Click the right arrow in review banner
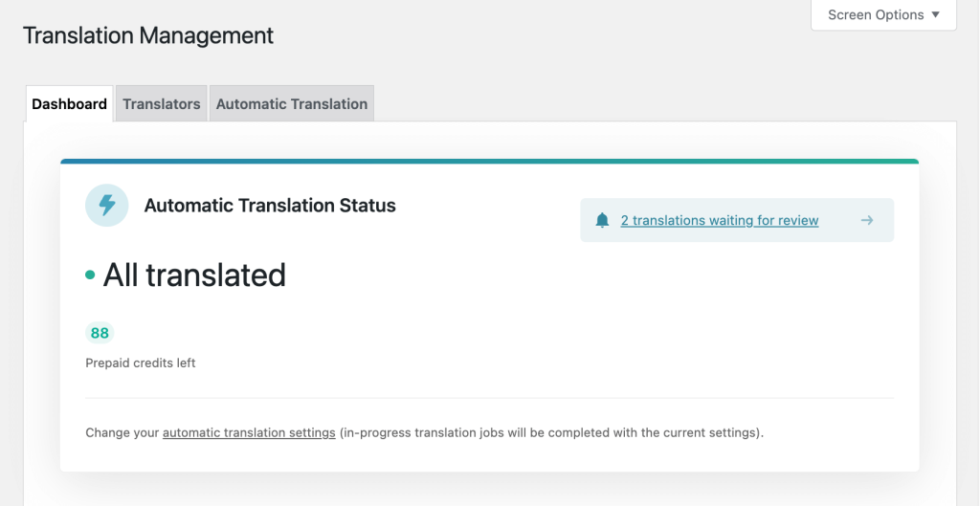This screenshot has height=506, width=980. [867, 220]
